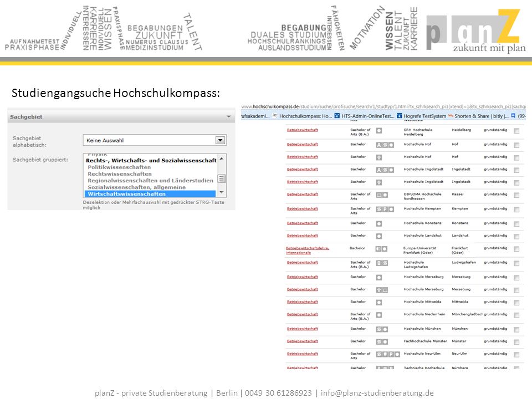Click the circle icon in the Hochschule Landshut row
The width and height of the screenshot is (532, 399).
(379, 236)
